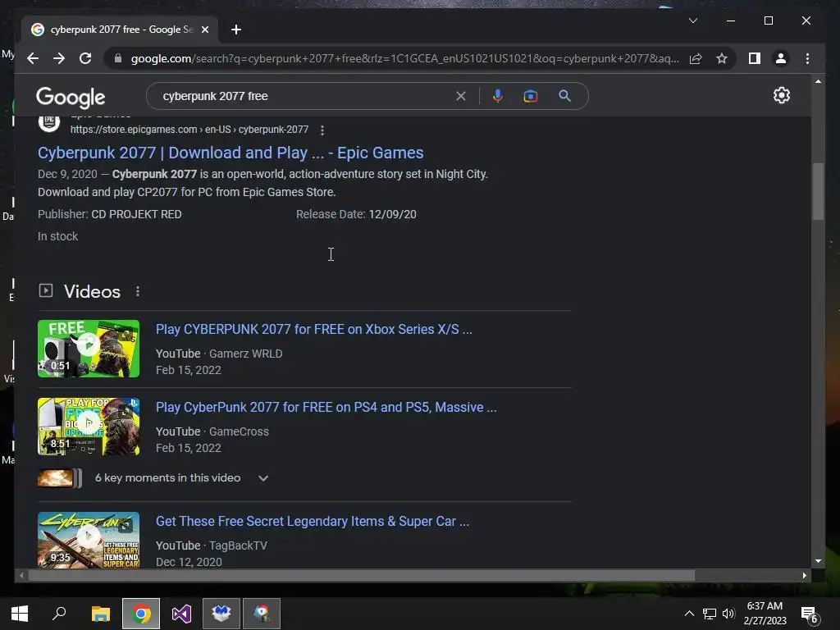The height and width of the screenshot is (630, 840).
Task: Open Xbox Series X/S free video link
Action: tap(314, 329)
